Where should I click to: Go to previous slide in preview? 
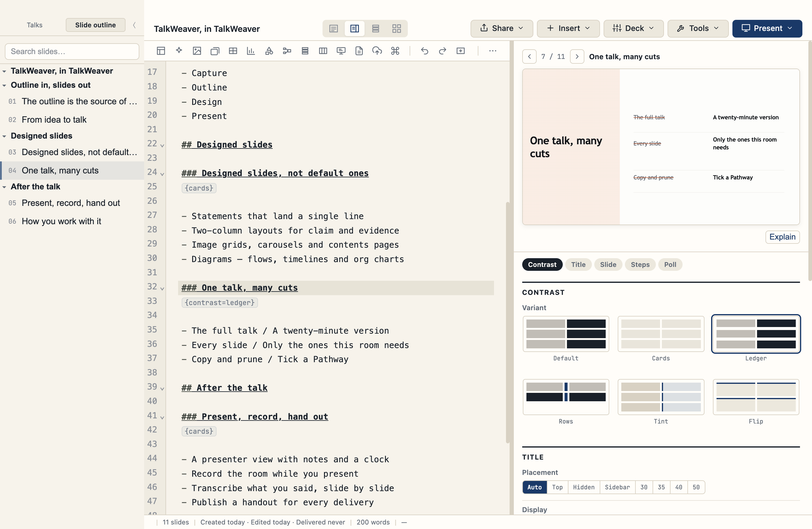[x=529, y=57]
